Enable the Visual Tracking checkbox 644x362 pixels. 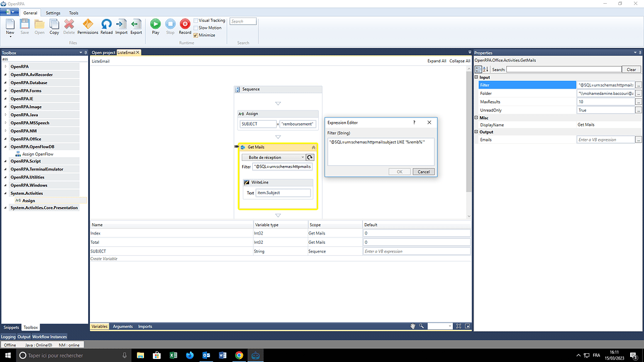(197, 19)
